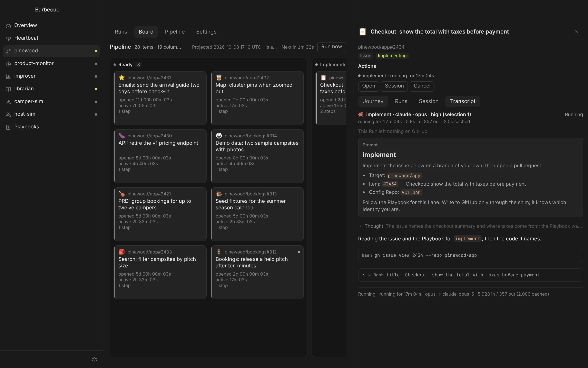The width and height of the screenshot is (588, 368).
Task: Expand the Bash title output row
Action: (x=470, y=275)
